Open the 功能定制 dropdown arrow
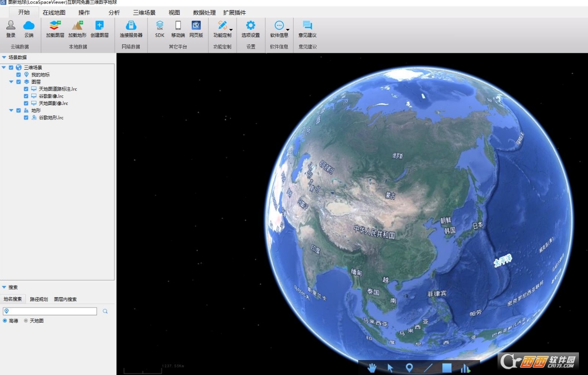 pyautogui.click(x=231, y=30)
